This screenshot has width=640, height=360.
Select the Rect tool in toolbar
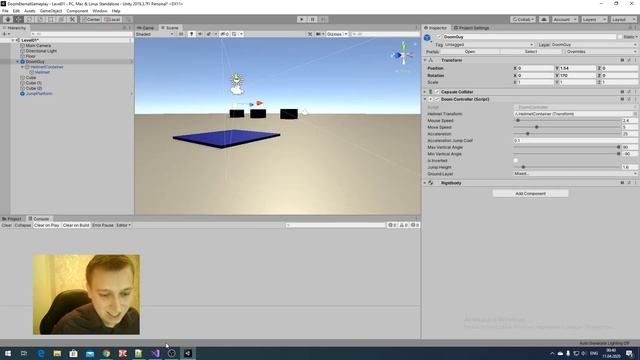pyautogui.click(x=51, y=19)
